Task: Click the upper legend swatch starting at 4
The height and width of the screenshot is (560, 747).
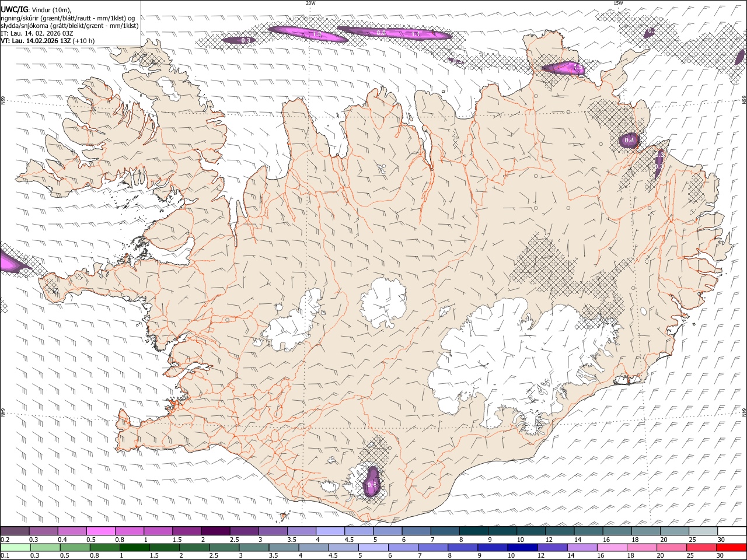Action: [330, 531]
